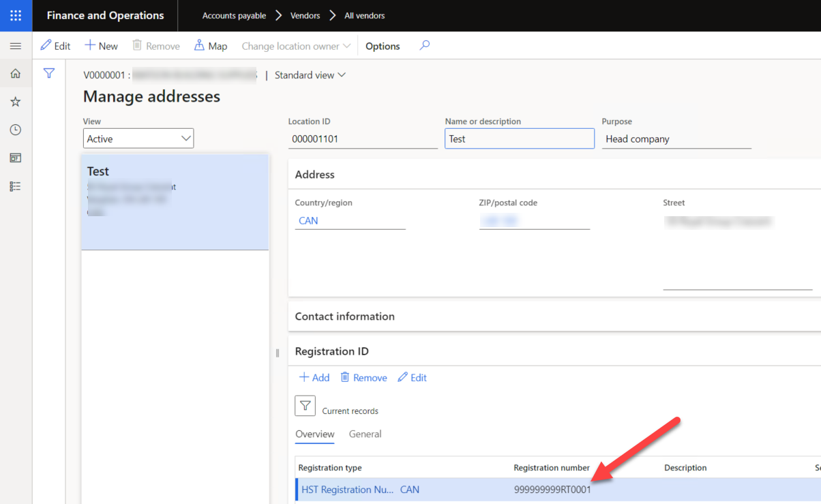821x504 pixels.
Task: Click the splitter handle beside address list
Action: (x=278, y=353)
